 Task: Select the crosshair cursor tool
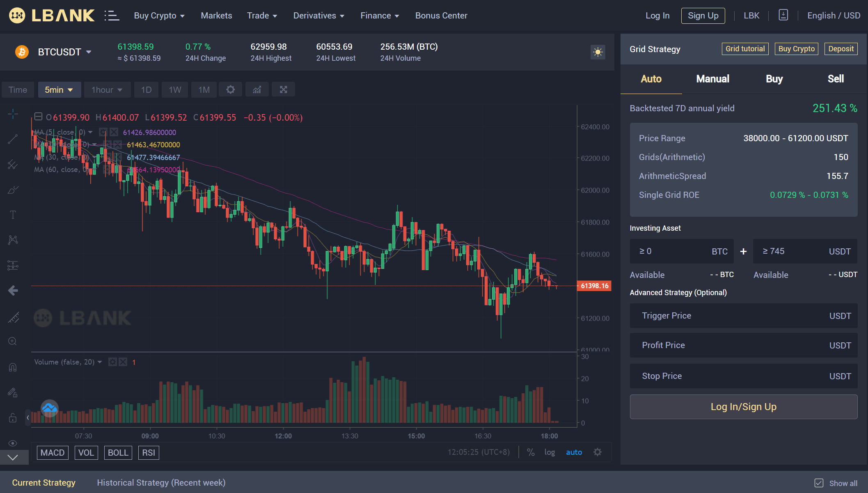coord(13,114)
